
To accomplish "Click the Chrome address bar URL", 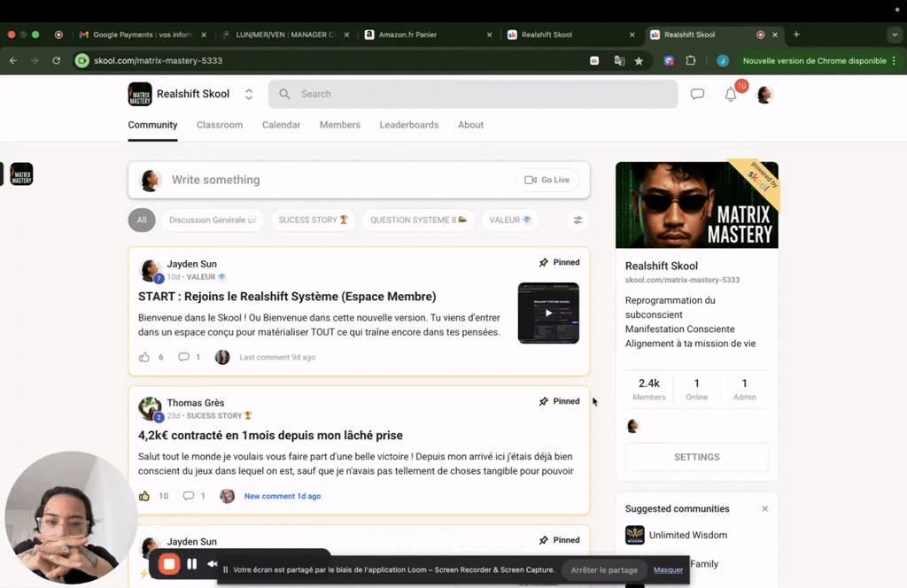I will point(158,61).
